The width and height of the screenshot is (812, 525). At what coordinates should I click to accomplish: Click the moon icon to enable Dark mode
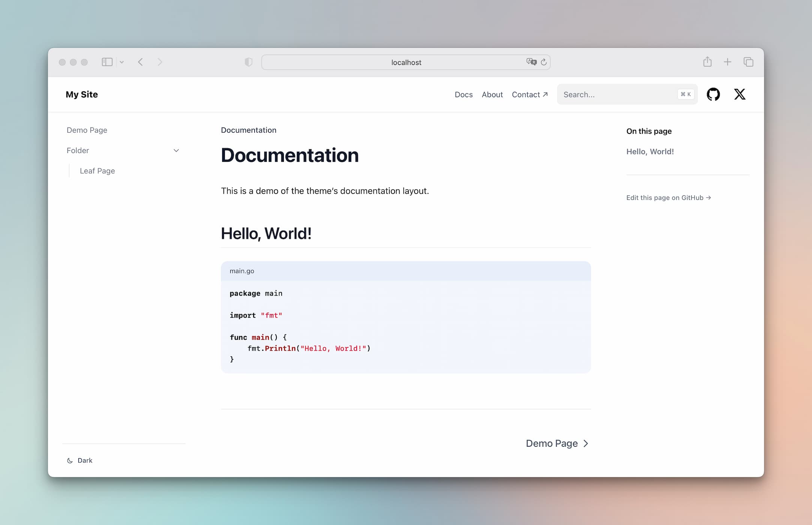tap(70, 460)
